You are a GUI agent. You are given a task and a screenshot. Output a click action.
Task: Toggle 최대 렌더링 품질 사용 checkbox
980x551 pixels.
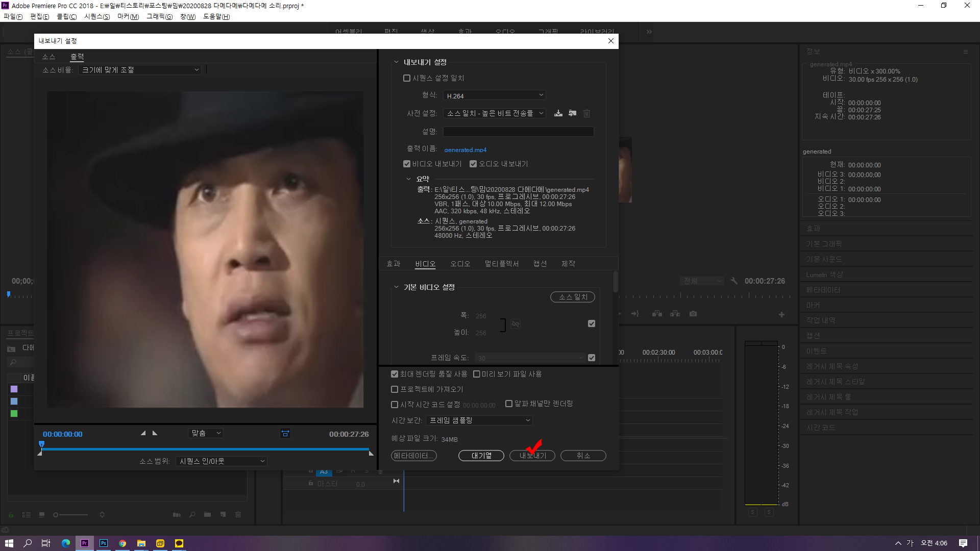click(395, 374)
